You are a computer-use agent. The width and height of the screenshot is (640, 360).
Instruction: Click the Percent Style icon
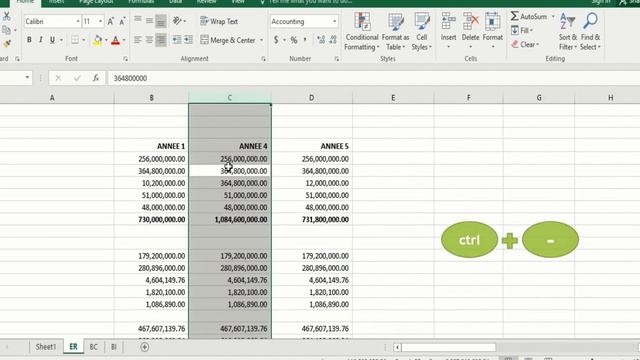(x=294, y=40)
